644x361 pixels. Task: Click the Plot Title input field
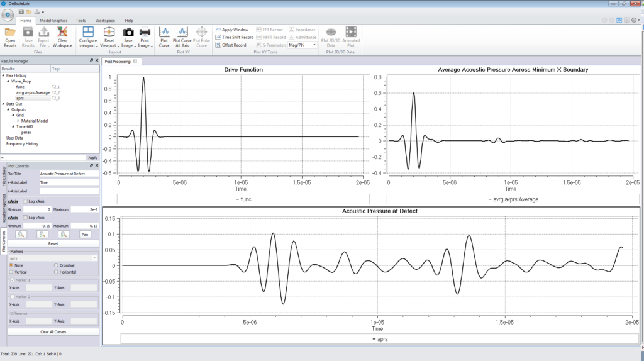click(x=69, y=174)
